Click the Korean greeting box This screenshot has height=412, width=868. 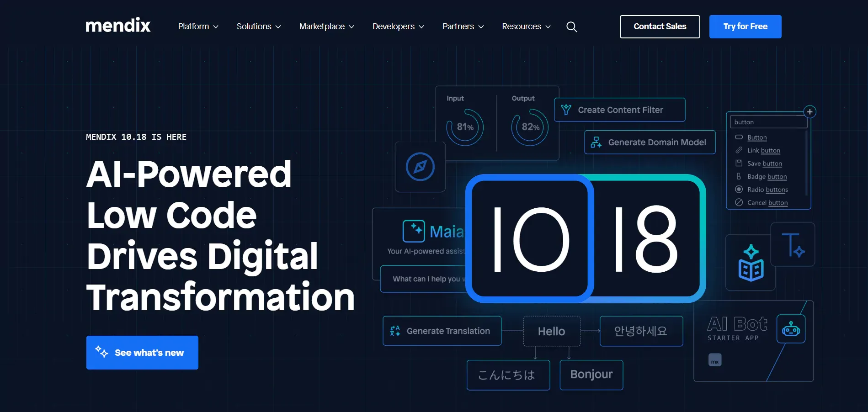[x=641, y=331]
